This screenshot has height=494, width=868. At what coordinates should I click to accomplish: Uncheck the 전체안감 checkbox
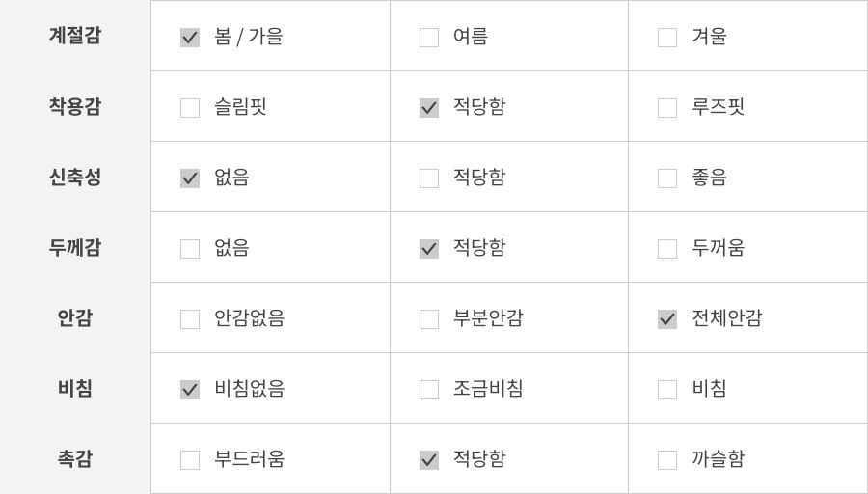pyautogui.click(x=667, y=319)
